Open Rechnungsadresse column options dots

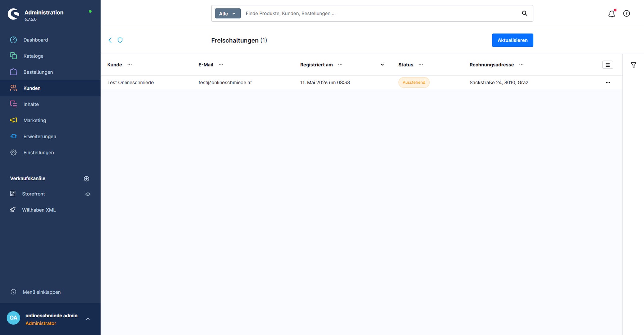[x=521, y=65]
